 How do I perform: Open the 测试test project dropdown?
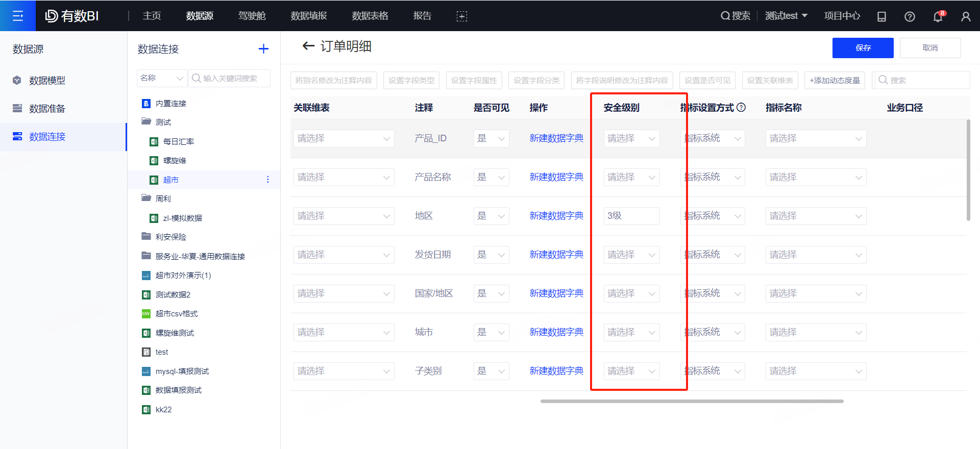pos(786,16)
